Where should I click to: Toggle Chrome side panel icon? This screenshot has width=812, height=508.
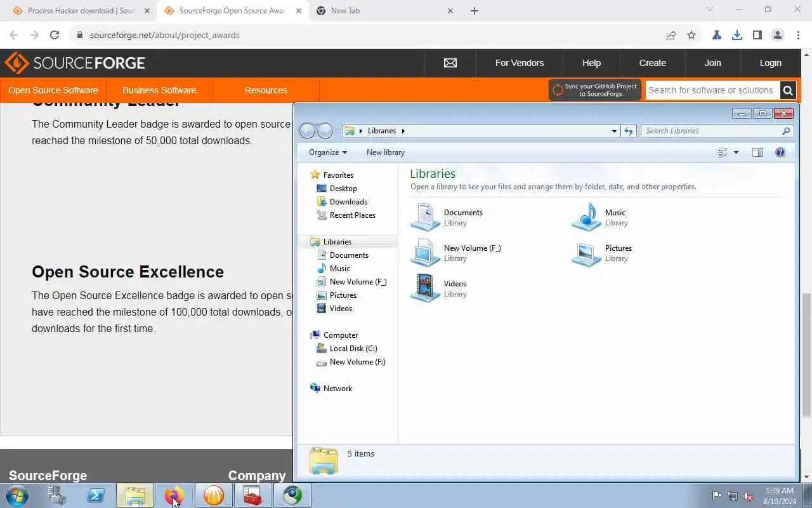(x=757, y=35)
